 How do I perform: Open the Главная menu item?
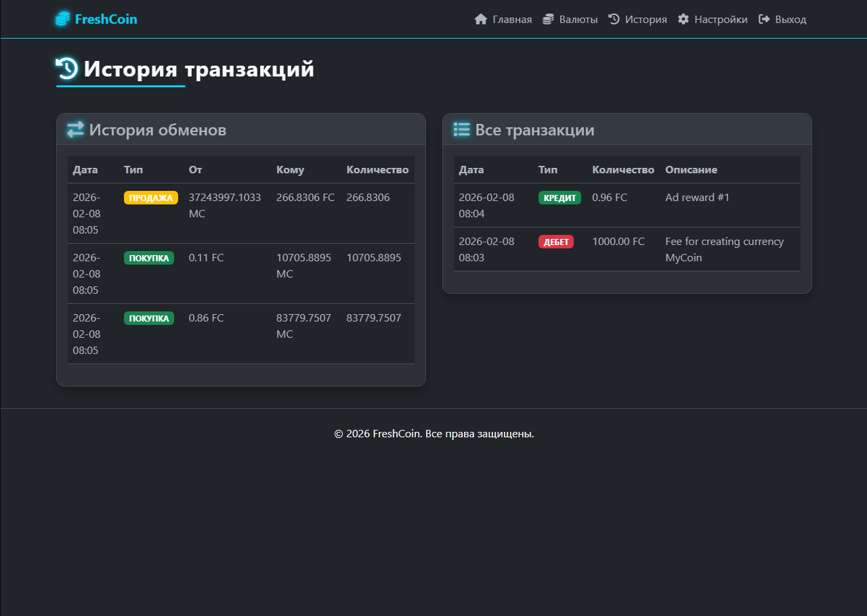(x=511, y=20)
